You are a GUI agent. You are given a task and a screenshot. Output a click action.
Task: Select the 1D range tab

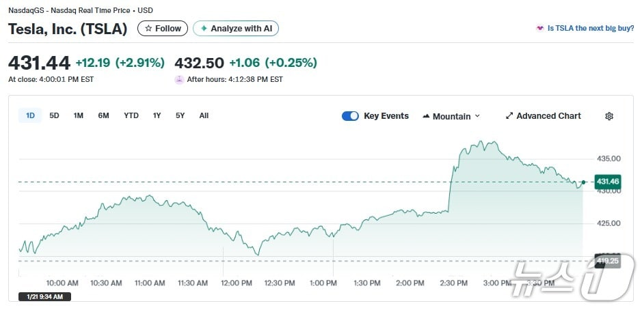pos(30,115)
